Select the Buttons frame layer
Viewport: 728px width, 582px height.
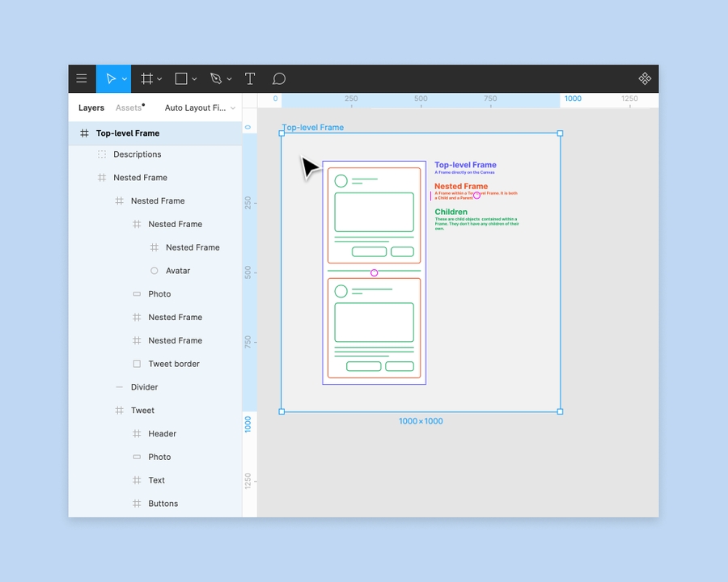pyautogui.click(x=163, y=503)
